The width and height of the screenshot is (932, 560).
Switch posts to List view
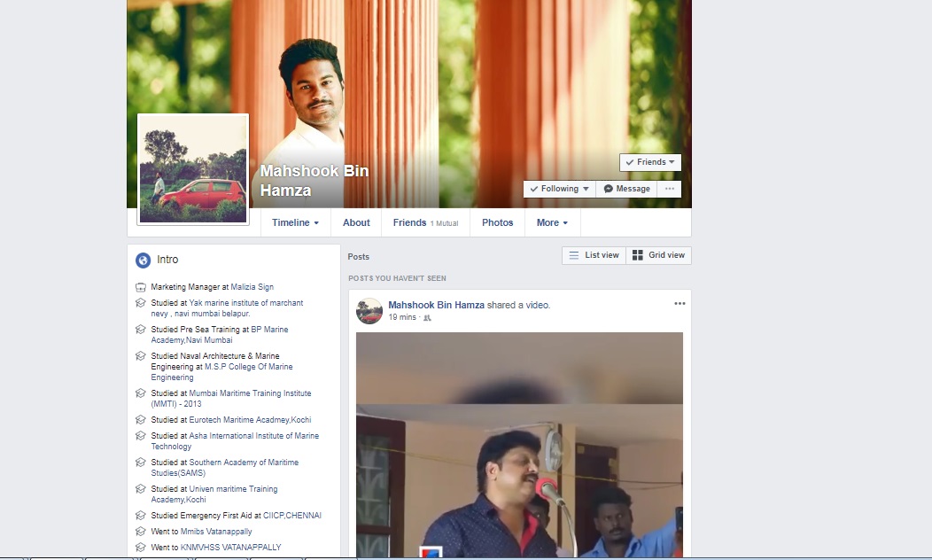pos(594,255)
